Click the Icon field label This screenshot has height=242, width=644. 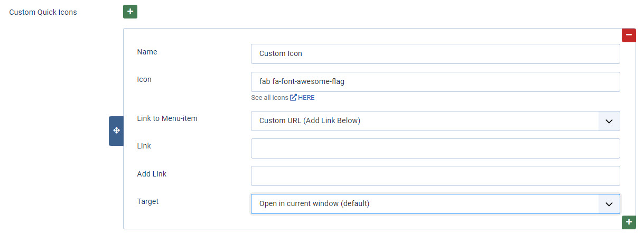(x=144, y=79)
